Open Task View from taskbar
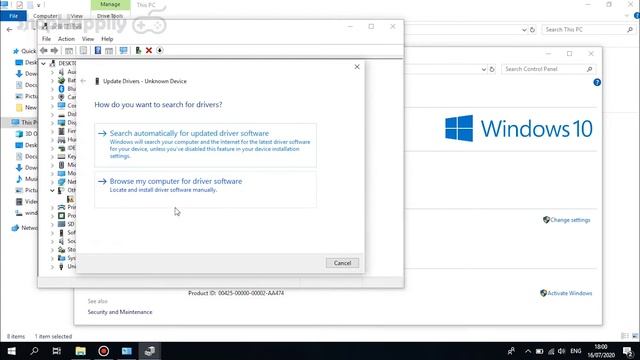This screenshot has height=360, width=640. [x=57, y=351]
